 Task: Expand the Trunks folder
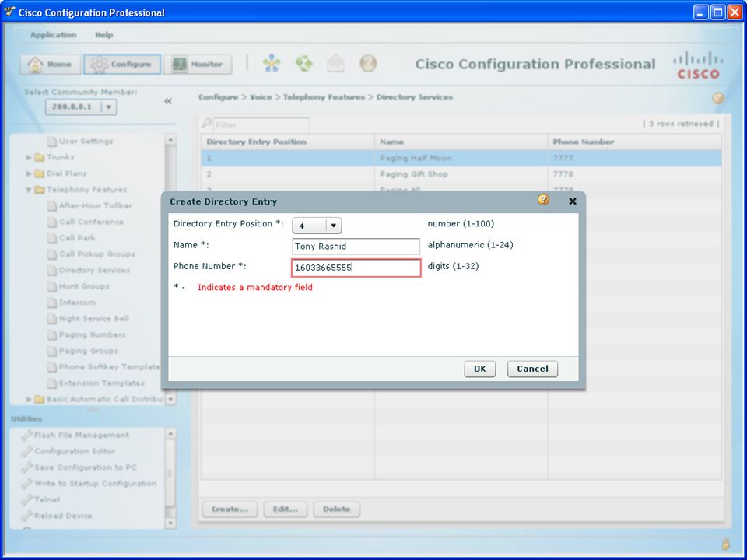tap(29, 158)
